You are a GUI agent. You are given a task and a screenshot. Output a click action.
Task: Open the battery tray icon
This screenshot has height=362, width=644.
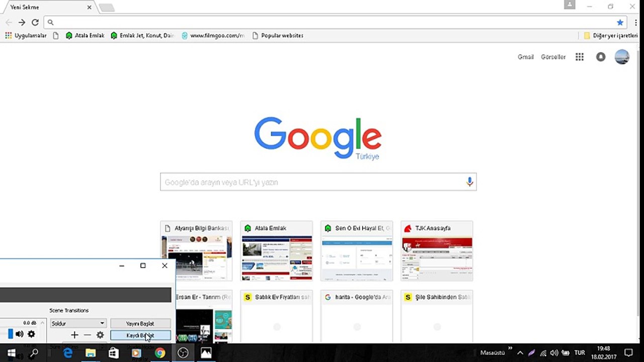coord(566,353)
